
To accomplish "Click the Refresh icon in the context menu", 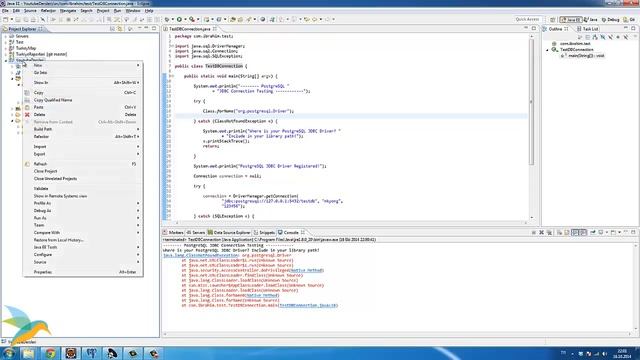I will [x=27, y=164].
